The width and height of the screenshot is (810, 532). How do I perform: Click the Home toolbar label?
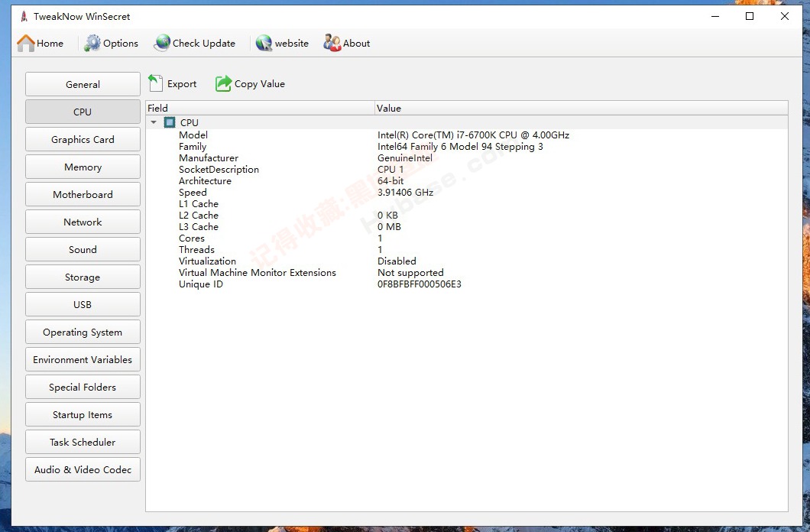click(x=50, y=44)
